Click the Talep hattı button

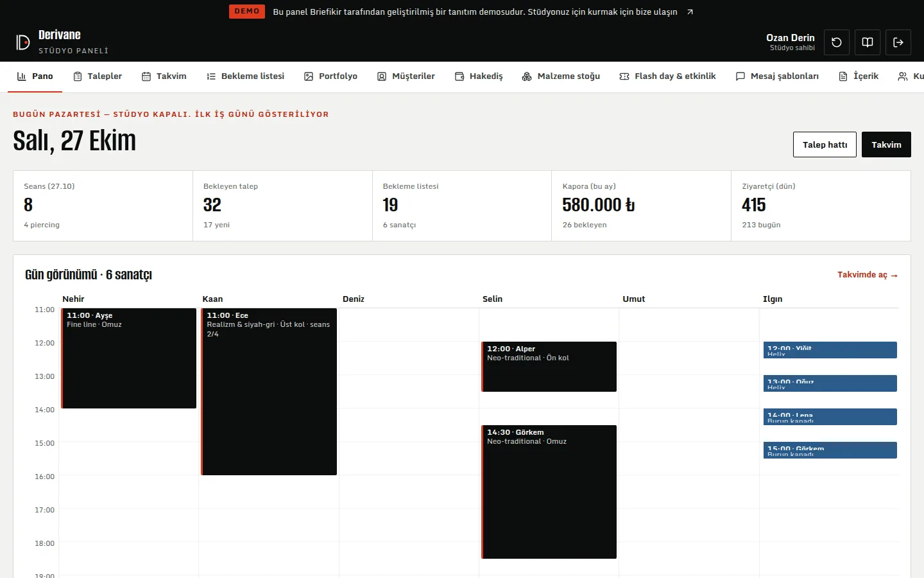825,144
